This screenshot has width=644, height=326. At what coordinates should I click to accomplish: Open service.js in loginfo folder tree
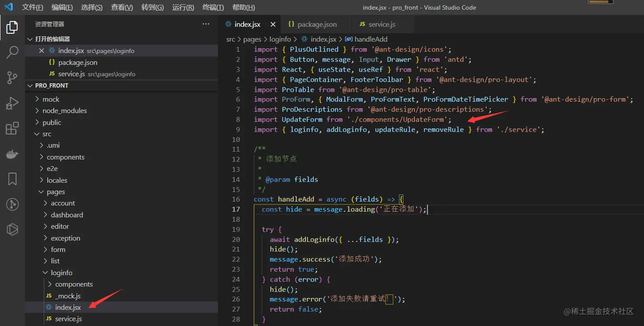click(x=68, y=319)
